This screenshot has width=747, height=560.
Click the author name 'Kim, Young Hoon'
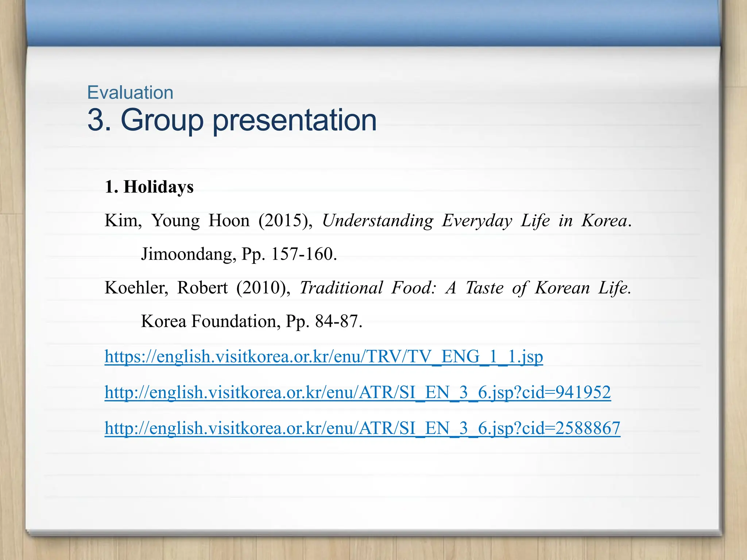click(x=177, y=221)
